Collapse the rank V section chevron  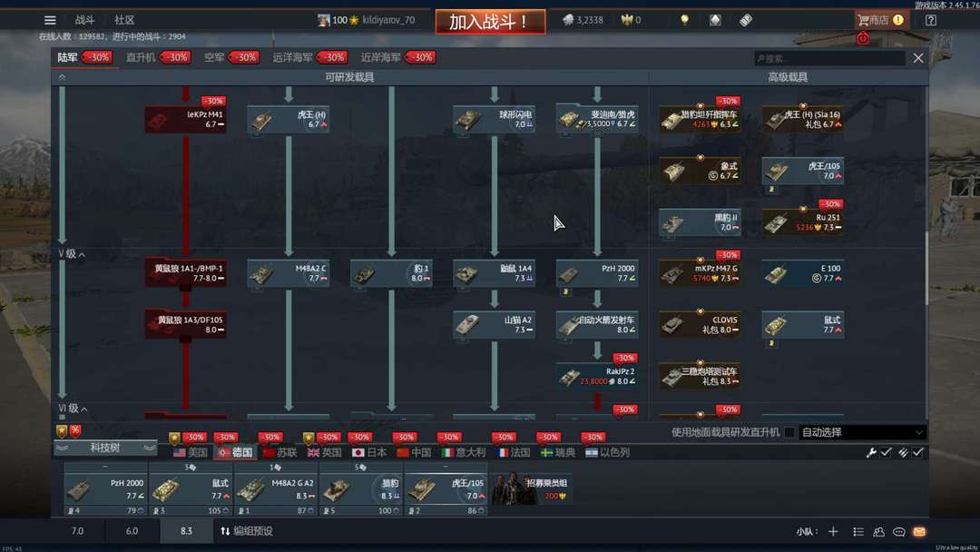(82, 254)
